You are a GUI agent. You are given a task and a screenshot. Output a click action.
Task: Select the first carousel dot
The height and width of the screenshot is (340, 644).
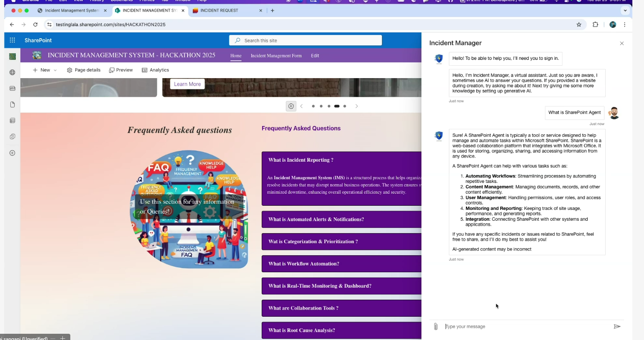313,106
